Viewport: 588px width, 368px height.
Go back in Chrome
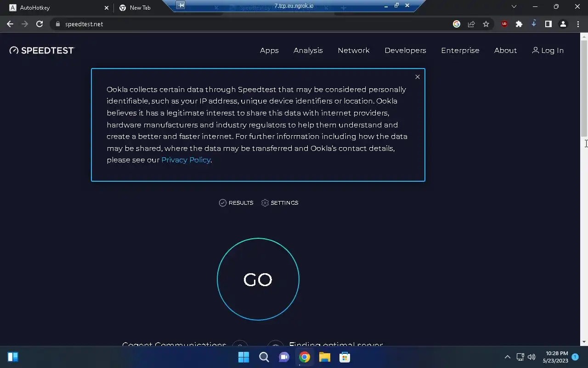(10, 24)
